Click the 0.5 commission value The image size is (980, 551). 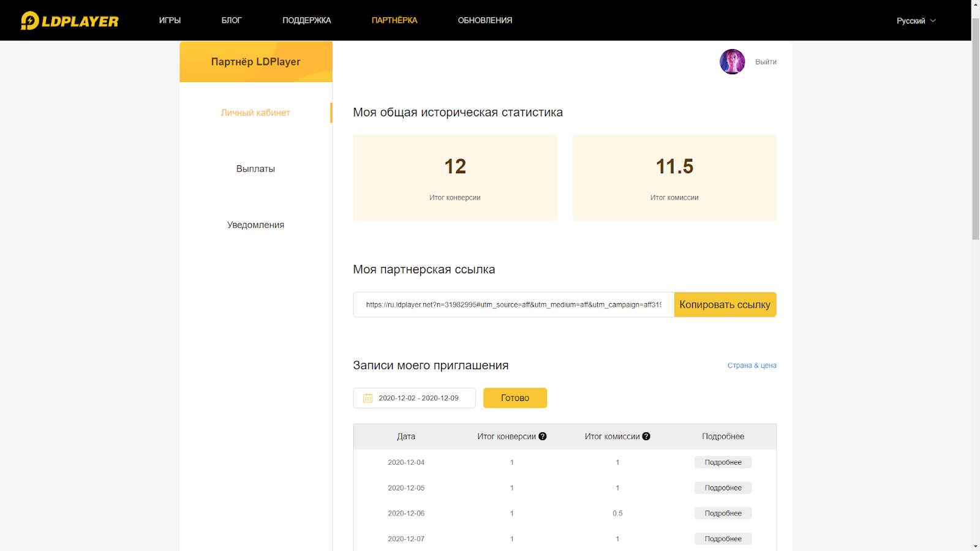(617, 514)
